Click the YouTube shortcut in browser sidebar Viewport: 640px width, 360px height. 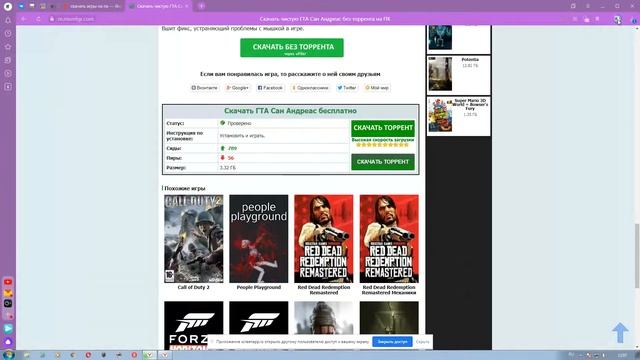8,282
